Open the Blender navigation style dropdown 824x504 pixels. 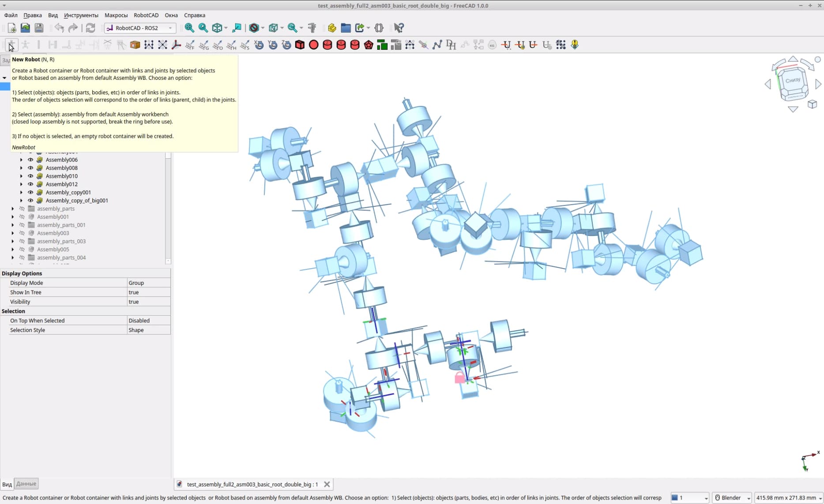pos(733,497)
